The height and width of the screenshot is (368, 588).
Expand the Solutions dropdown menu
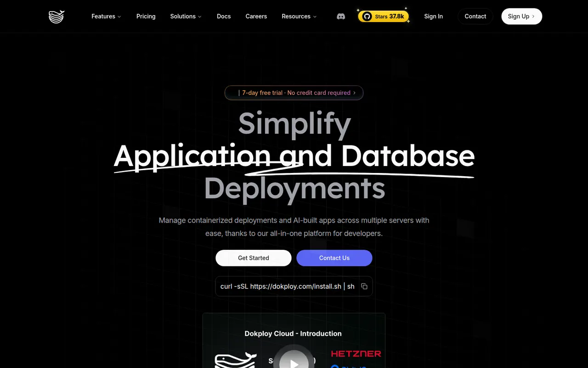click(x=186, y=17)
